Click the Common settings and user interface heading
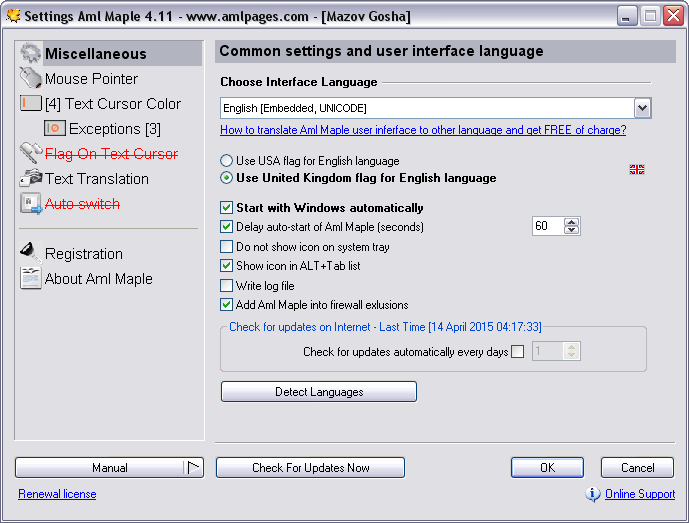Viewport: 689px width, 523px height. pos(381,51)
